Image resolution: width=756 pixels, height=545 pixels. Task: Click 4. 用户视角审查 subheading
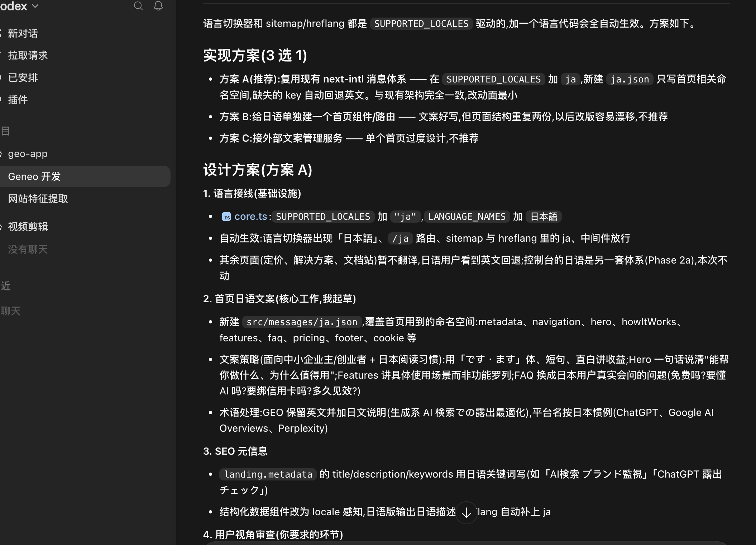tap(273, 535)
